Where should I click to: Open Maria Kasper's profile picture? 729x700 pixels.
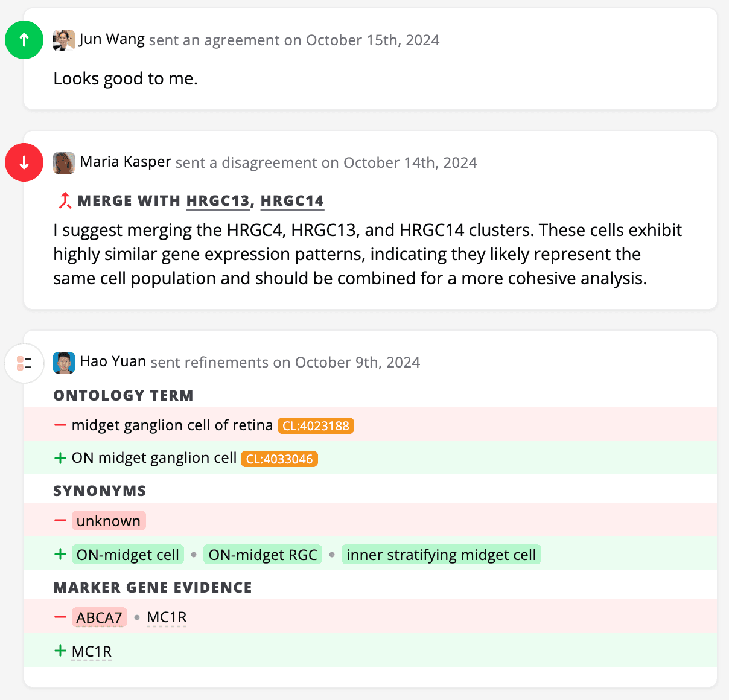point(64,163)
